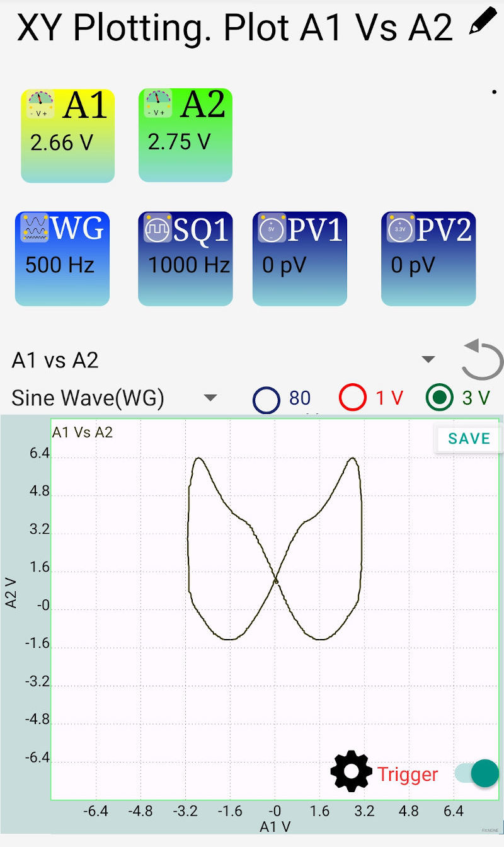Select the 80 radio button
Image resolution: width=504 pixels, height=847 pixels.
pos(266,399)
